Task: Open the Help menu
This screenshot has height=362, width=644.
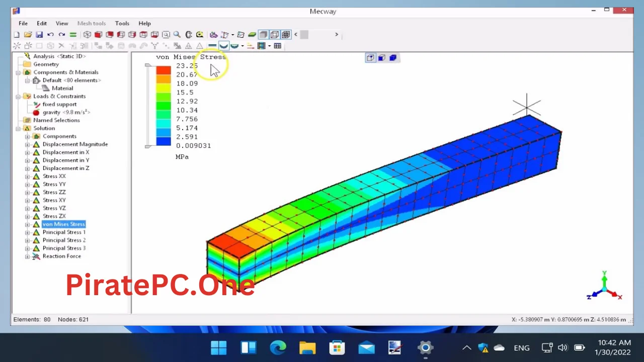Action: pyautogui.click(x=144, y=23)
